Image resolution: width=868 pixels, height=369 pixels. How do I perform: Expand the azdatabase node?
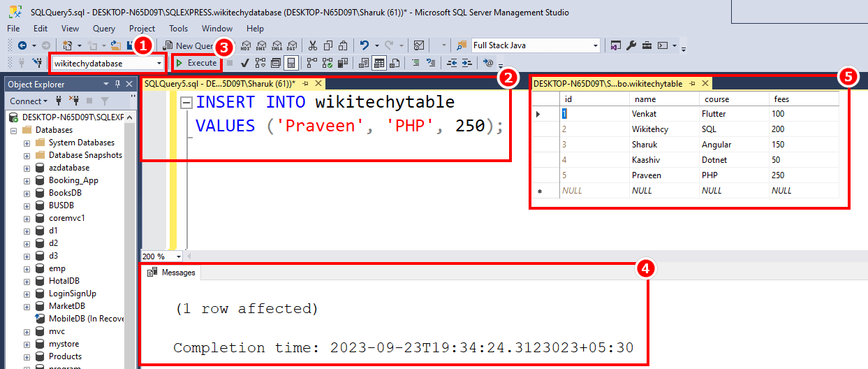27,168
